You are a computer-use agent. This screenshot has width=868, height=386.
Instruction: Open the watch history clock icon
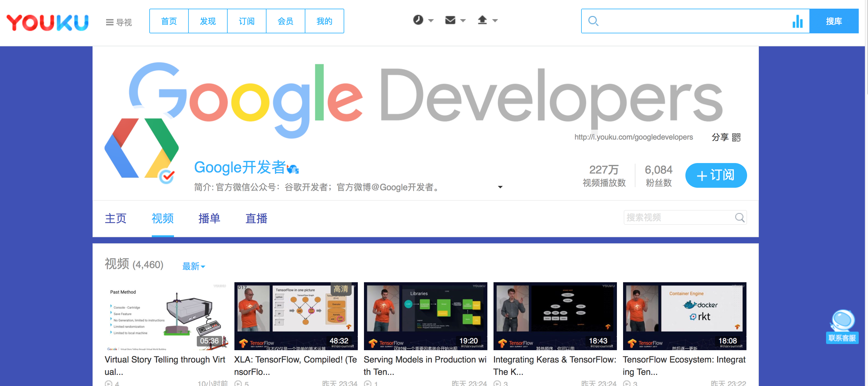click(x=418, y=20)
